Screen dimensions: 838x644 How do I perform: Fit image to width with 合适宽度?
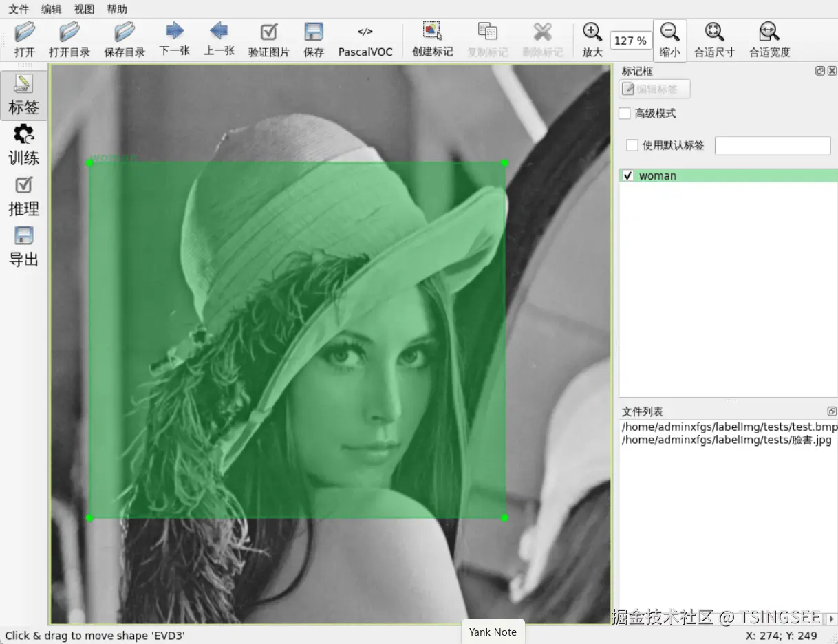[x=769, y=40]
